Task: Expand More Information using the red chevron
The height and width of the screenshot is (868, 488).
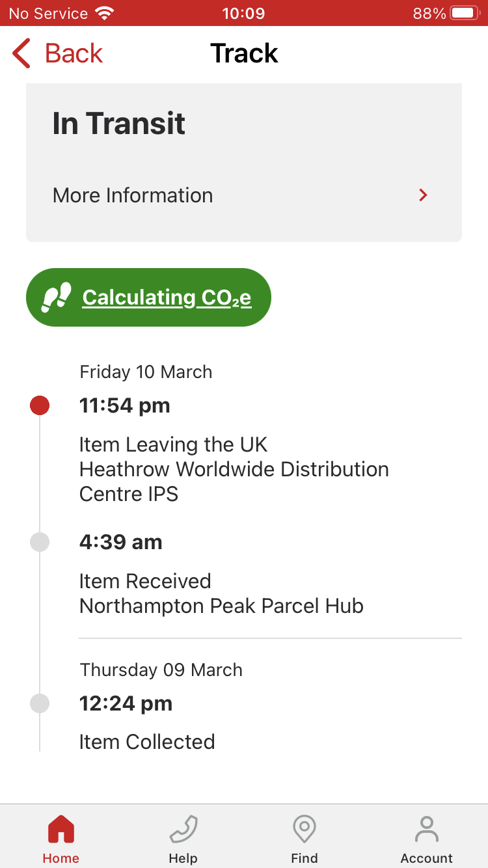Action: 423,195
